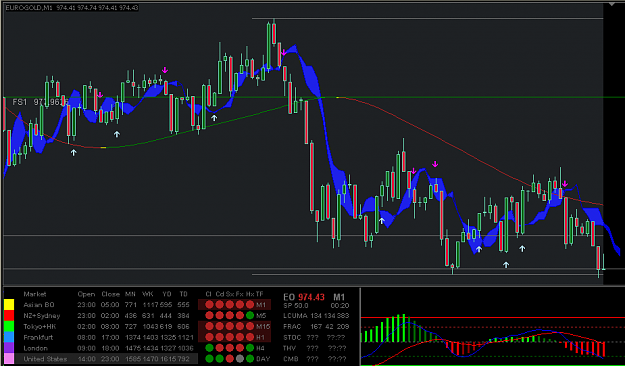Click the Cd indicator dot in M15 row
This screenshot has height=366, width=625.
coord(219,327)
